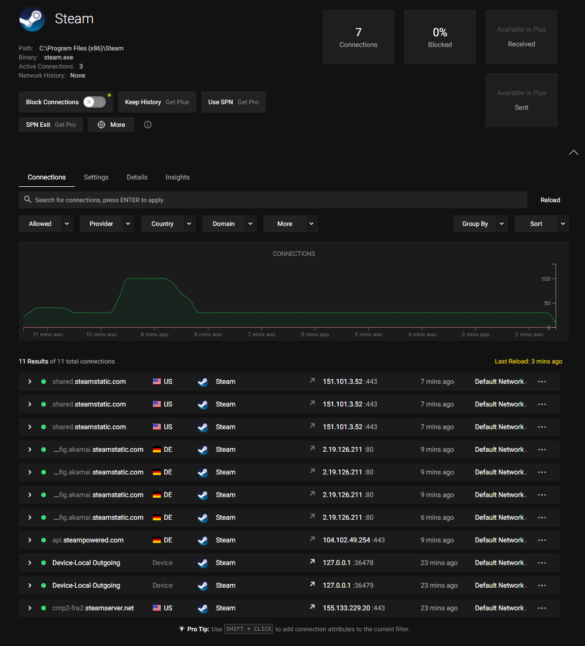The height and width of the screenshot is (646, 585).
Task: Click the US flag on cmp2-fra2.steamserver.net row
Action: point(157,608)
